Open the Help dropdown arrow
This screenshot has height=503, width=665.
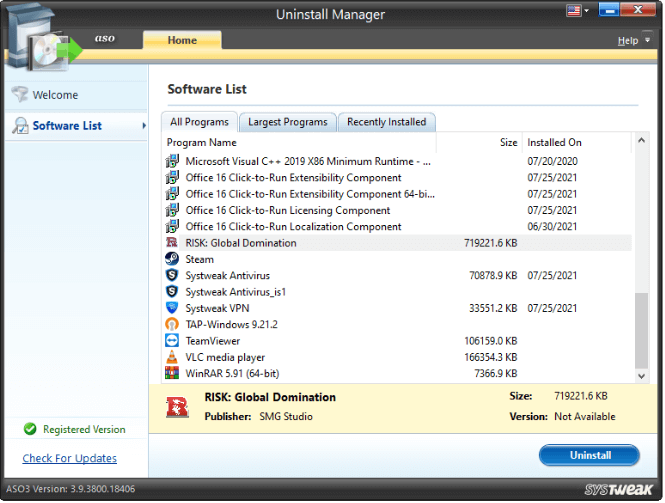[647, 40]
